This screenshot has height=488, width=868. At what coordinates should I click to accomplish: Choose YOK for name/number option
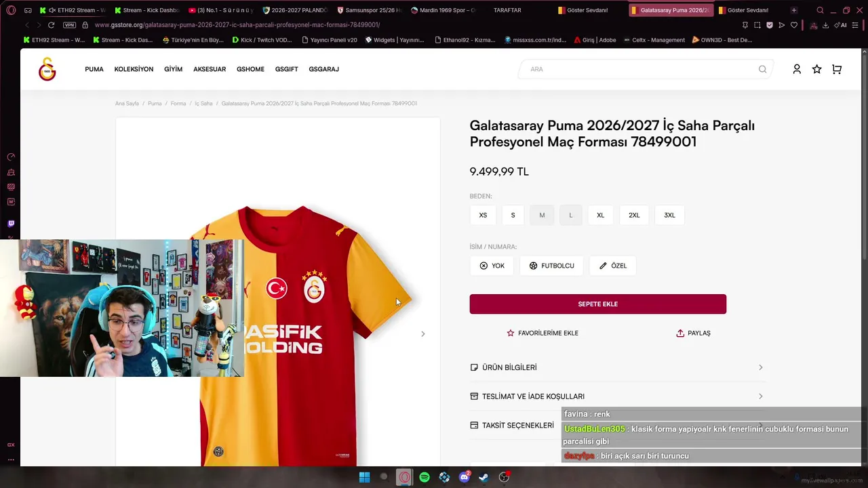492,266
